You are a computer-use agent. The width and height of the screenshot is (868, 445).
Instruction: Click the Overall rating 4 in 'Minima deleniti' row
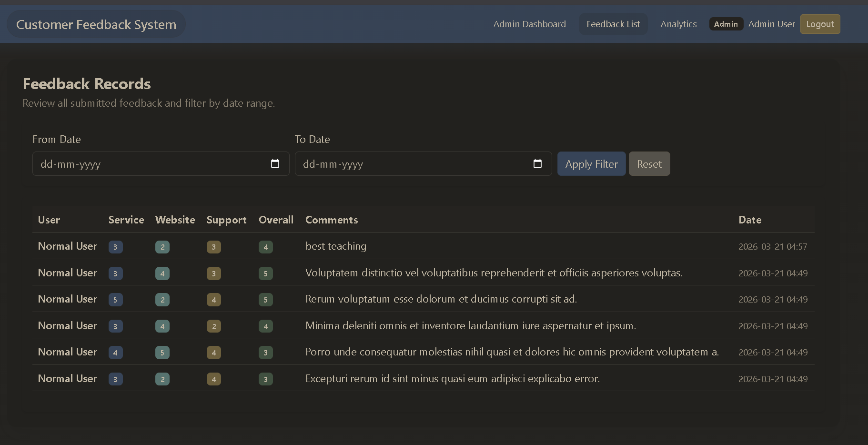[x=266, y=326]
